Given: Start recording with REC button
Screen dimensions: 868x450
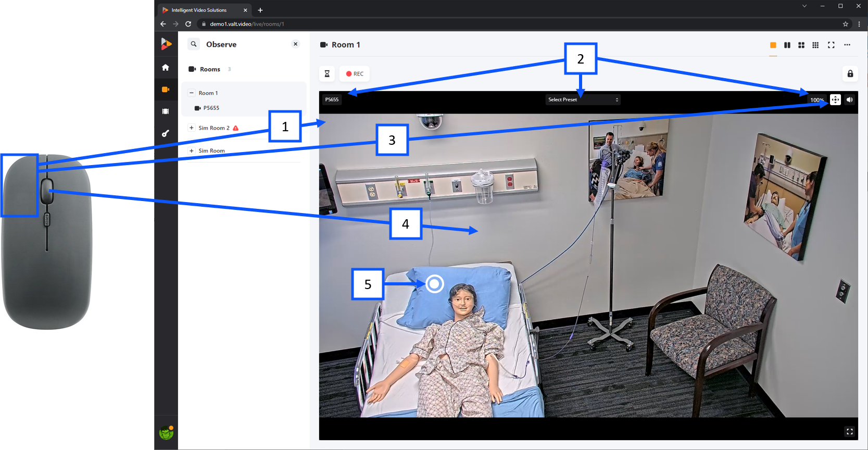Looking at the screenshot, I should point(355,73).
